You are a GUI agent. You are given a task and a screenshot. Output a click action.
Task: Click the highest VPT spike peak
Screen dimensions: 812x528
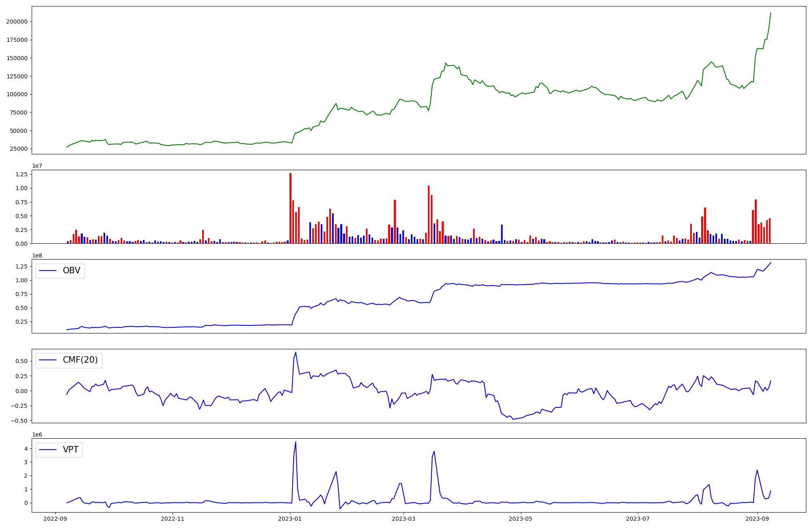296,442
